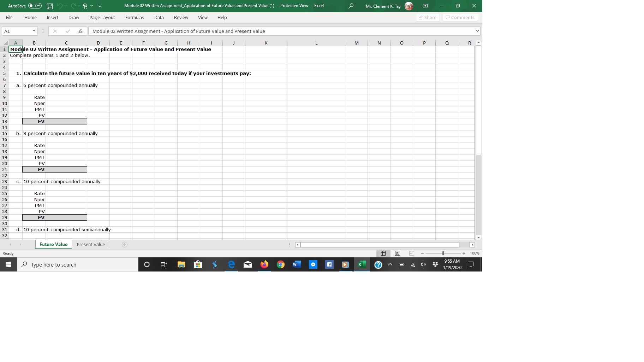
Task: Click the Undo icon
Action: click(61, 6)
